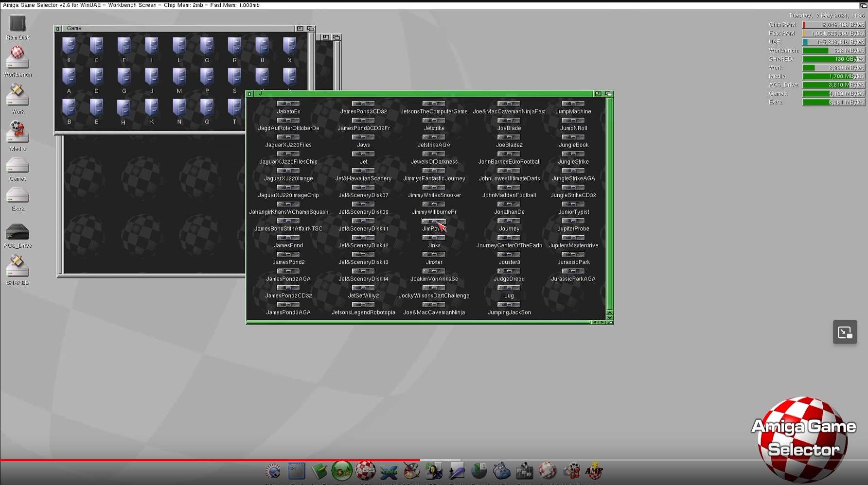Open drawer L in Game window

point(179,50)
